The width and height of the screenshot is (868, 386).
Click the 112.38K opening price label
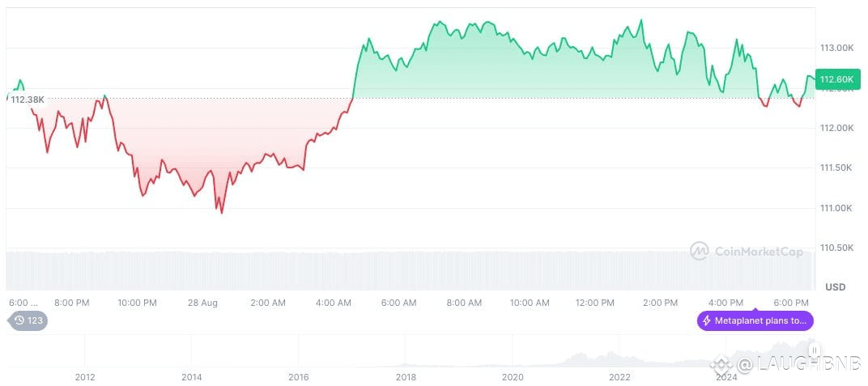pos(28,100)
